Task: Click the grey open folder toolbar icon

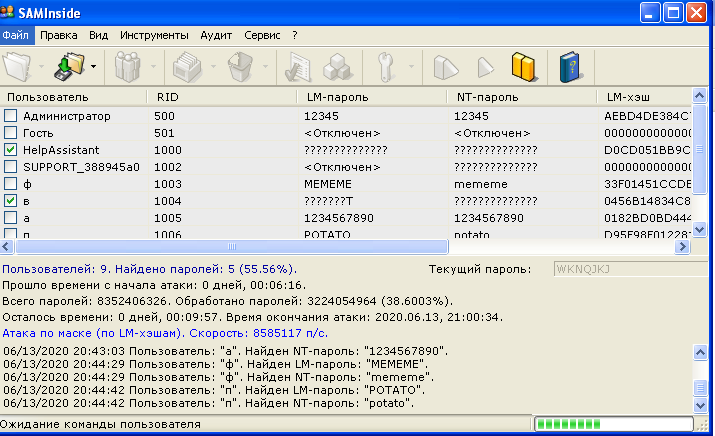Action: point(17,67)
